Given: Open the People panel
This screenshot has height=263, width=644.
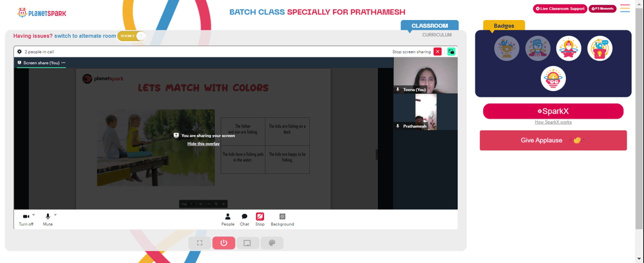Looking at the screenshot, I should (x=227, y=219).
